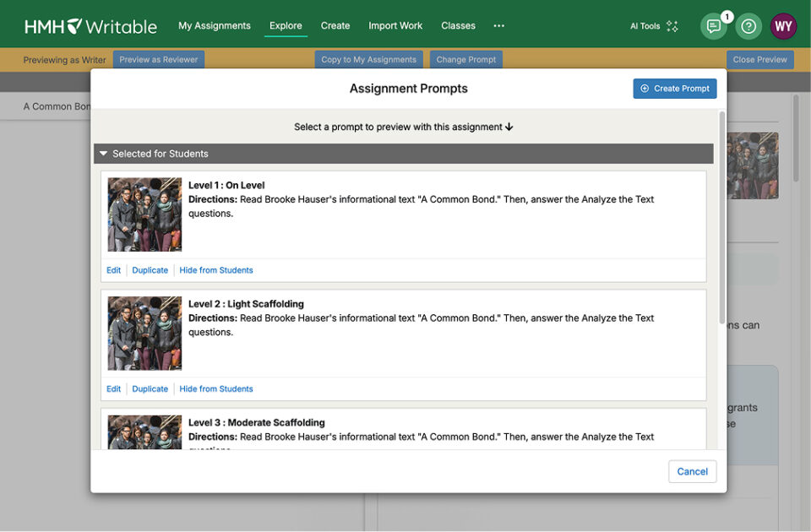Click the Create Prompt button
Image resolution: width=811 pixels, height=532 pixels.
coord(675,89)
